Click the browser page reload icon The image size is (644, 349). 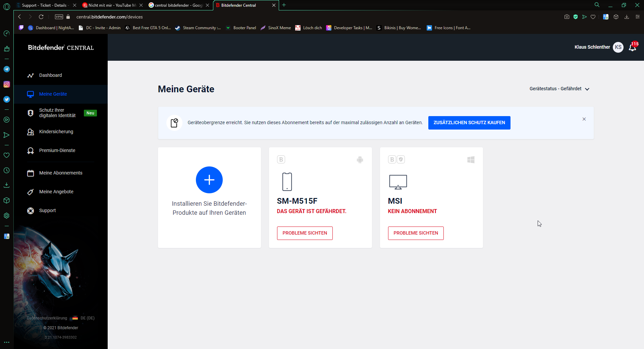pos(41,17)
